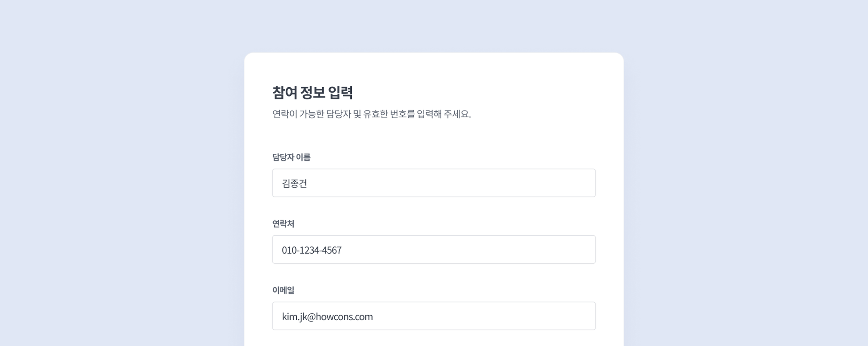Click the phrase 입력해 주세요 in the description
This screenshot has height=346, width=868.
coord(444,114)
